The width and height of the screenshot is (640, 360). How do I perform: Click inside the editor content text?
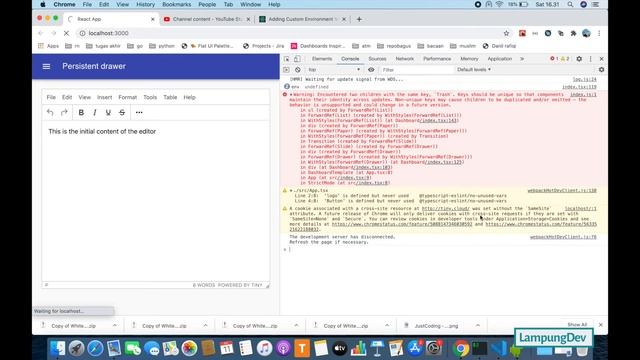click(x=102, y=131)
